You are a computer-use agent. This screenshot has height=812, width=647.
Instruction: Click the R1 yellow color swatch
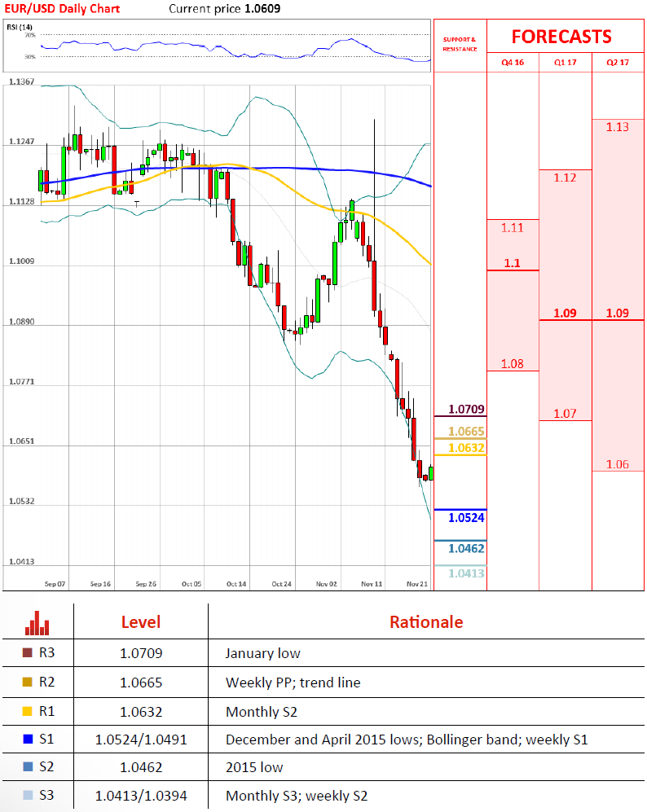click(28, 712)
